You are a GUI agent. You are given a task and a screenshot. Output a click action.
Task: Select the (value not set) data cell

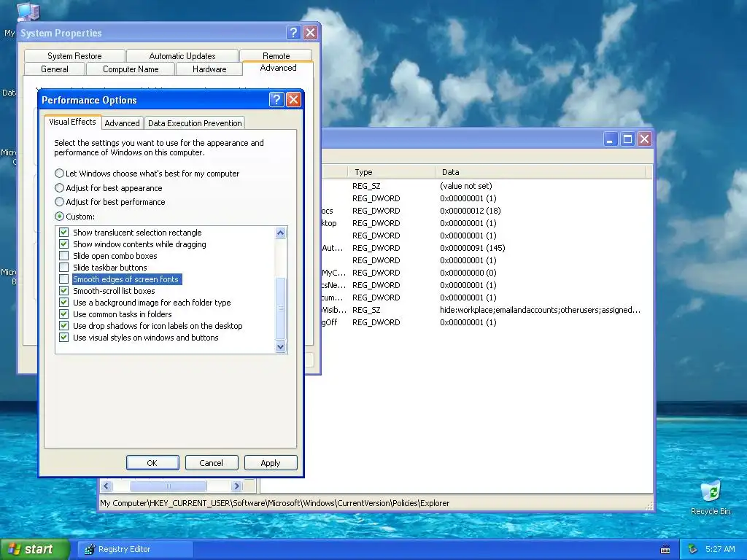click(466, 186)
